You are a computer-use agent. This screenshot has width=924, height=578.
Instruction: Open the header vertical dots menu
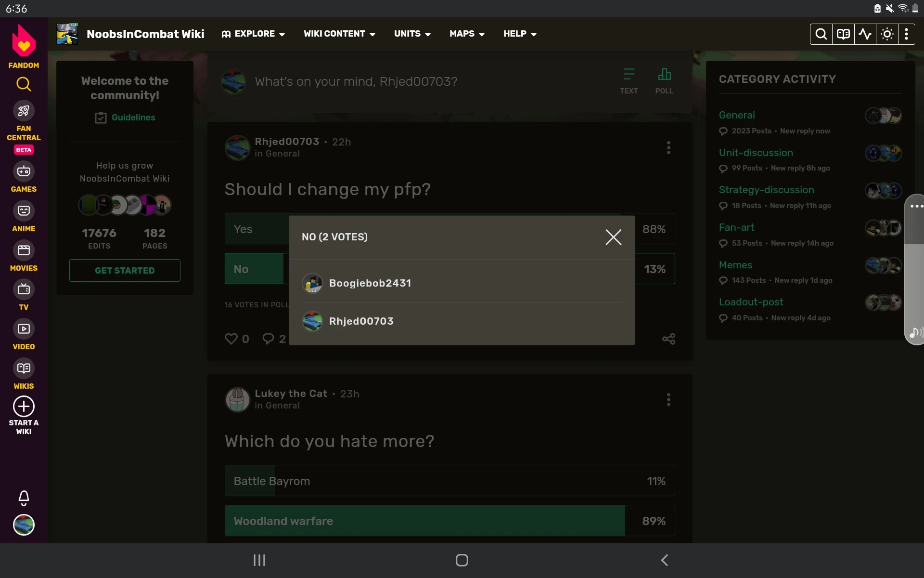906,34
